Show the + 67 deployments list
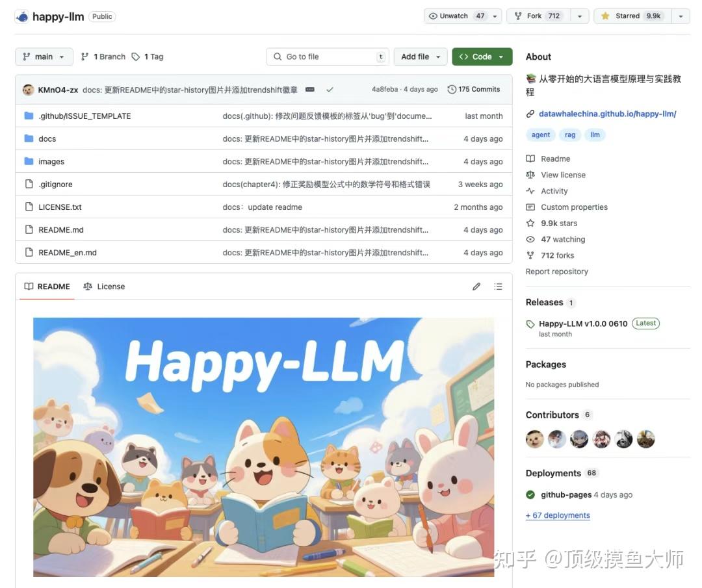This screenshot has width=702, height=588. tap(558, 515)
